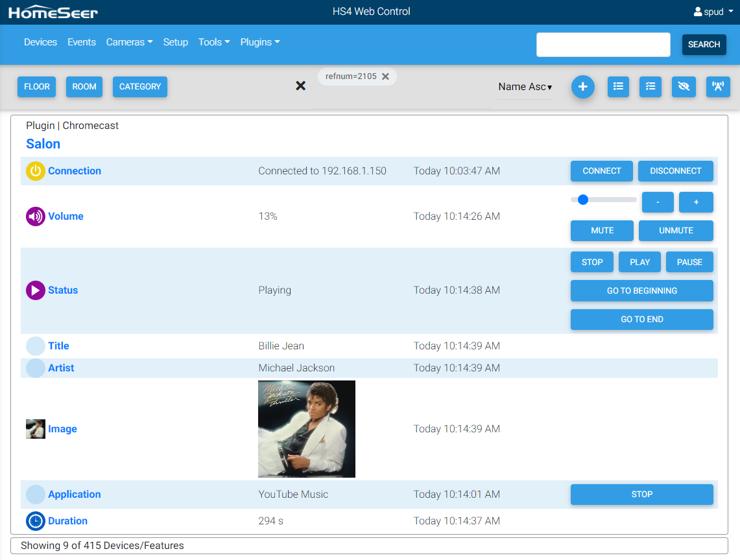740x560 pixels.
Task: Click the purple Volume speaker icon
Action: pyautogui.click(x=35, y=216)
